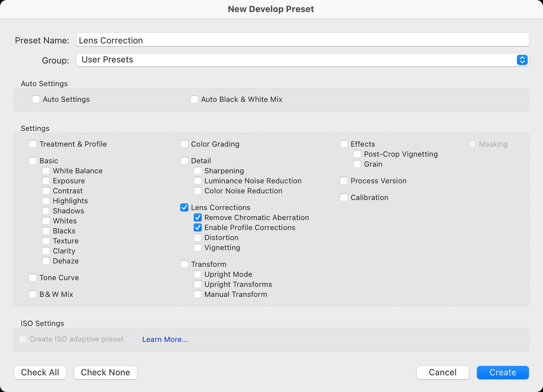Disable Remove Chromatic Aberration
This screenshot has height=392, width=543.
tap(198, 217)
